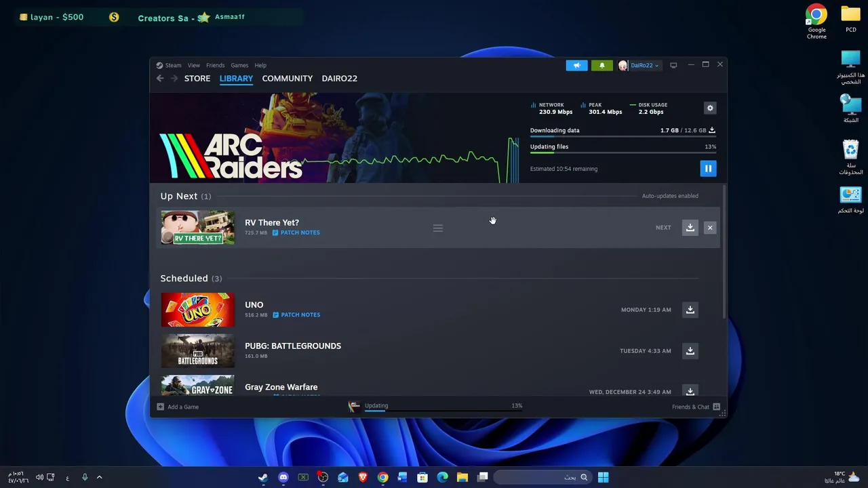This screenshot has width=868, height=488.
Task: Open the Help menu
Action: click(x=260, y=65)
